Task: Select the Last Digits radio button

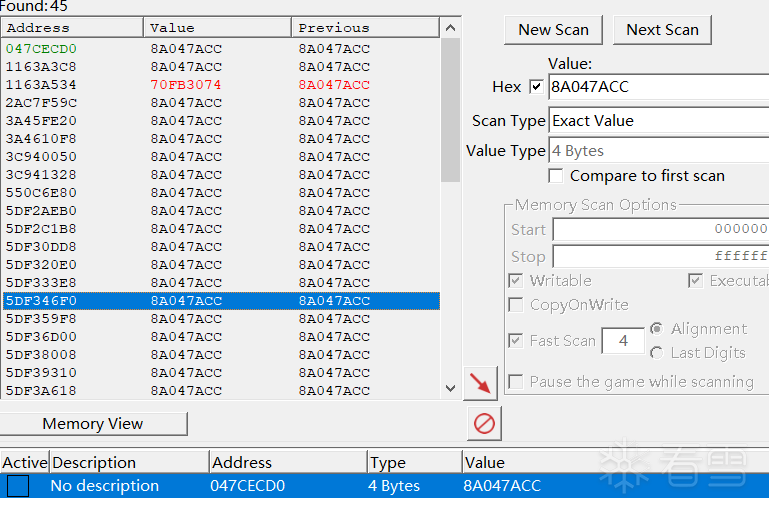Action: tap(657, 353)
